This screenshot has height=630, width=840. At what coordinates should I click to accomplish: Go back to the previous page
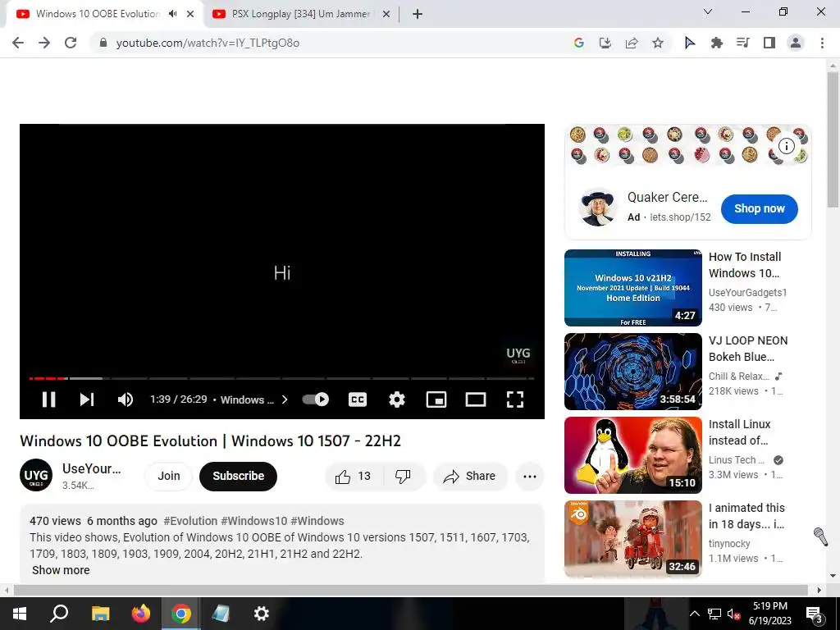pyautogui.click(x=18, y=43)
